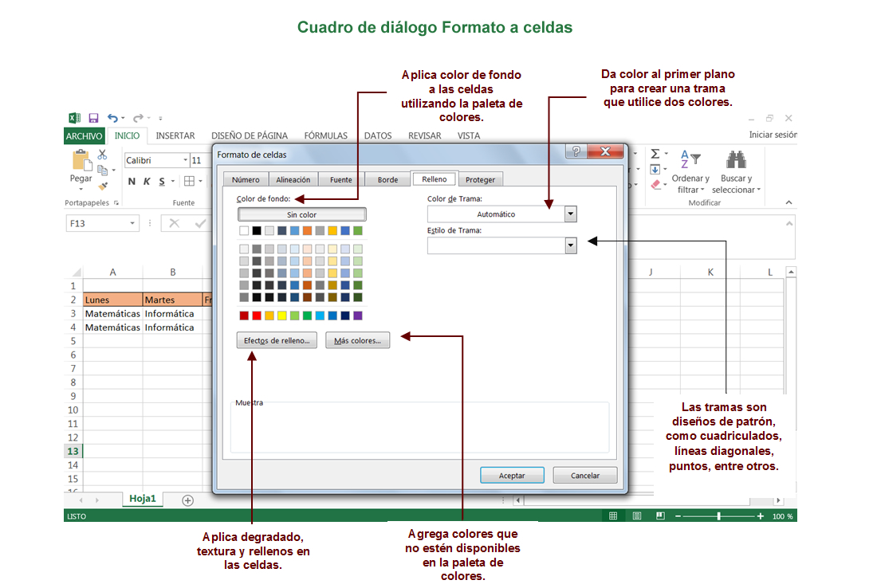Click the Name Box showing F13

point(102,224)
